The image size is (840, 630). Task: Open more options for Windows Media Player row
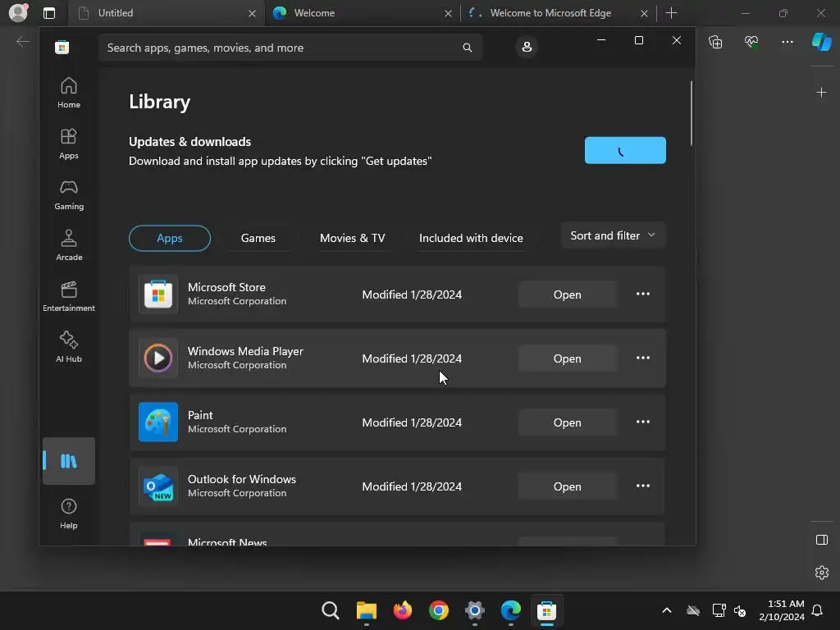coord(643,358)
